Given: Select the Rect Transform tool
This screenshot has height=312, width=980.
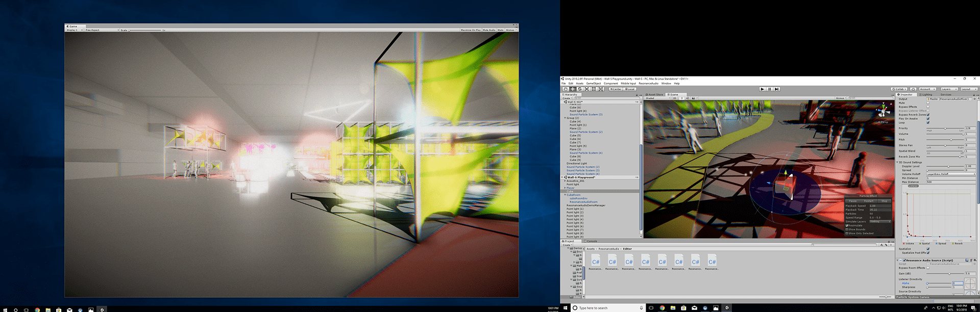Looking at the screenshot, I should (594, 89).
